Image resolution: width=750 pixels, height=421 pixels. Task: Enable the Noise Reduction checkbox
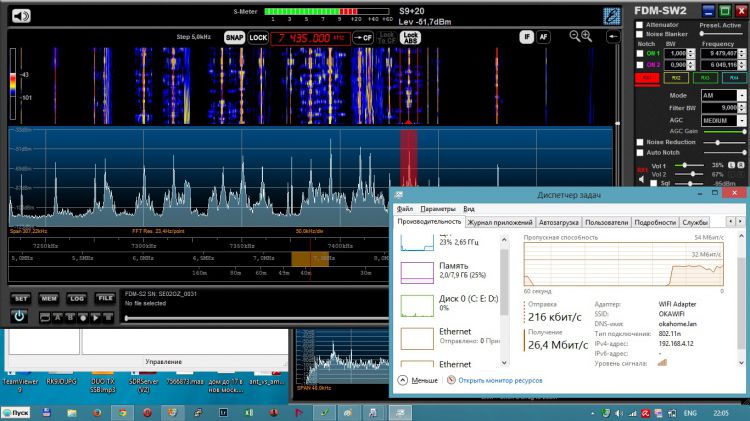[640, 142]
